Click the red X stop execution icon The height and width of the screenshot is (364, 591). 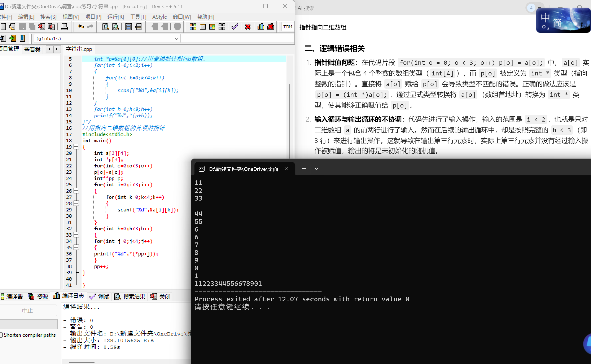point(248,27)
